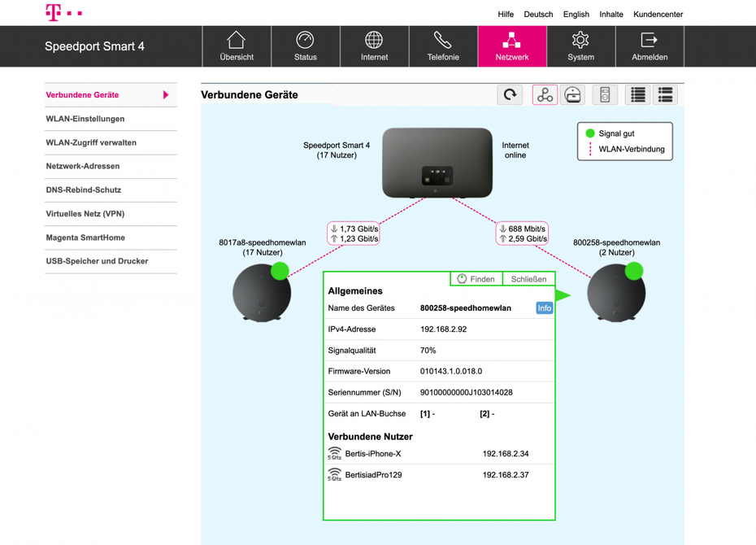Select Virtuelles Netz (VPN) menu item
756x545 pixels.
pos(85,214)
